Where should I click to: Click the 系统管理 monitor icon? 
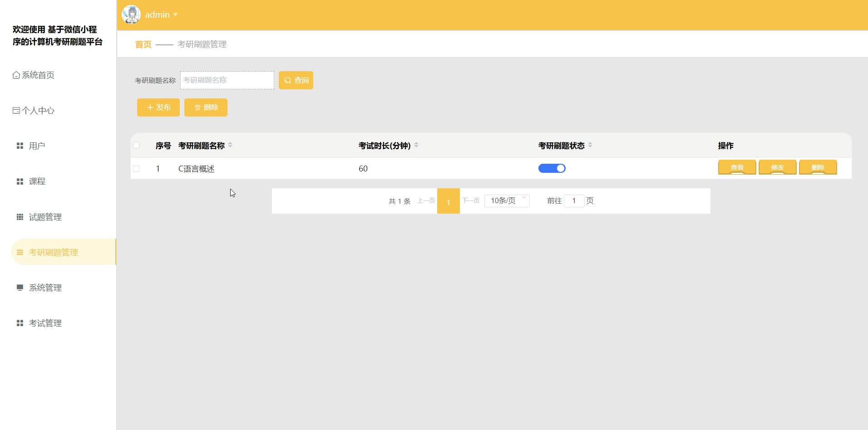20,288
